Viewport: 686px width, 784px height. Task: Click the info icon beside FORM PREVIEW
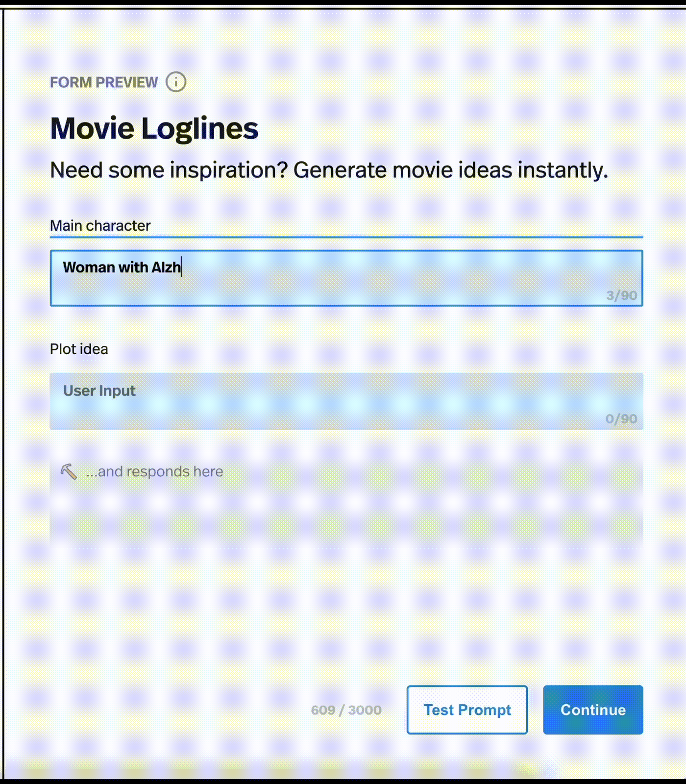(x=175, y=82)
